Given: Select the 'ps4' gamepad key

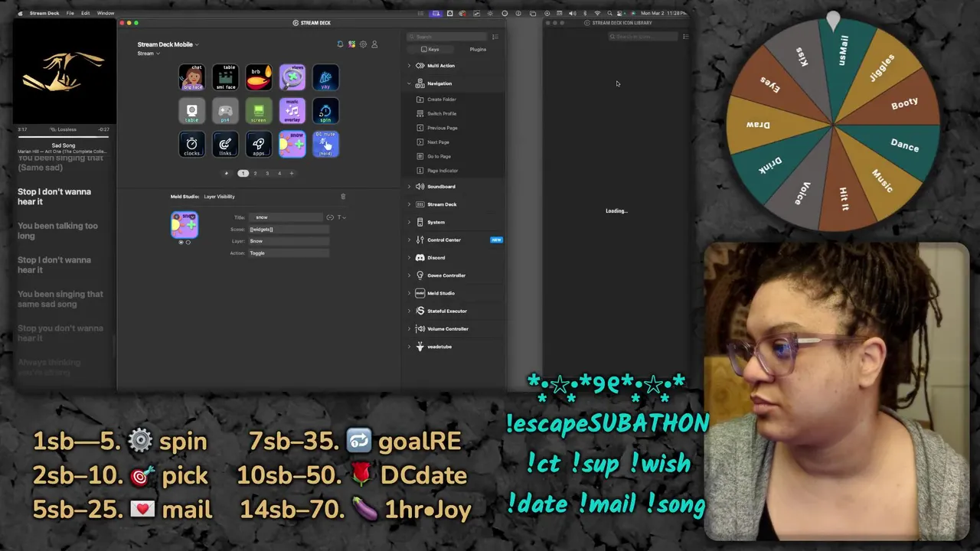Looking at the screenshot, I should click(x=225, y=111).
